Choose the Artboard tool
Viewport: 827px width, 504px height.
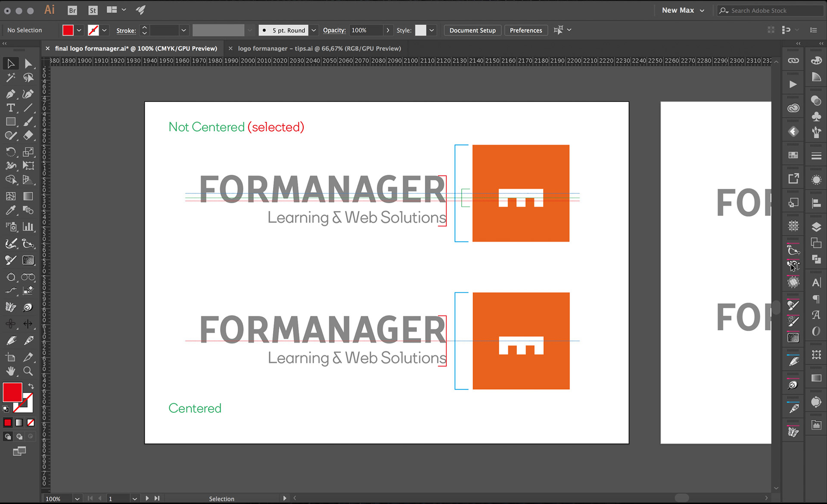(x=11, y=357)
